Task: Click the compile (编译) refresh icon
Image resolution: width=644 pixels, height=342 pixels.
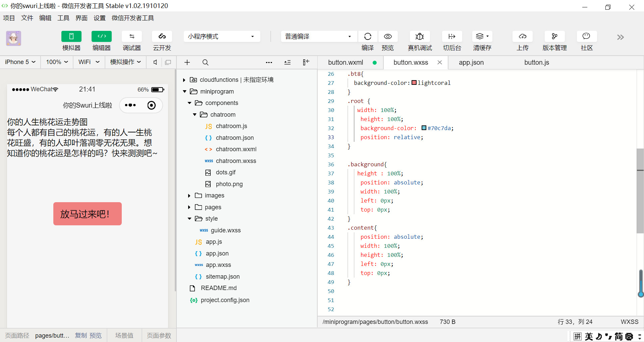Action: 368,37
